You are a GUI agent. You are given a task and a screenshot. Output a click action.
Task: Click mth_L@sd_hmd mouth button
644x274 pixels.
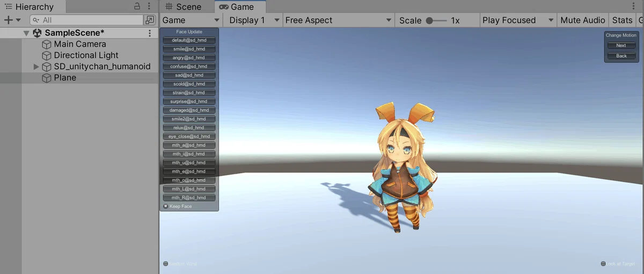click(189, 189)
